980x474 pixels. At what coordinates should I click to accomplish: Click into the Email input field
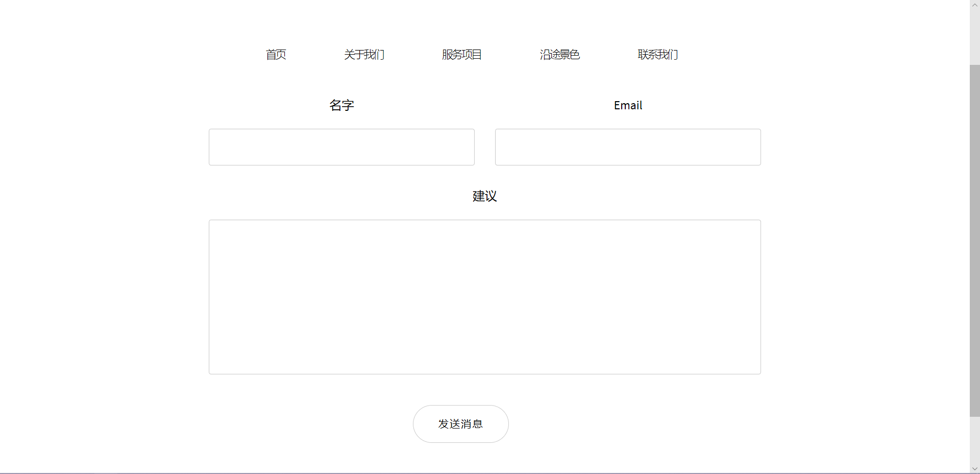pos(628,147)
